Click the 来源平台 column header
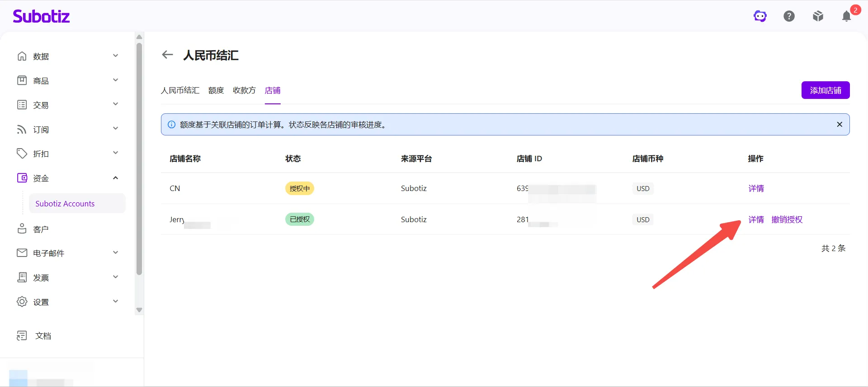 416,159
